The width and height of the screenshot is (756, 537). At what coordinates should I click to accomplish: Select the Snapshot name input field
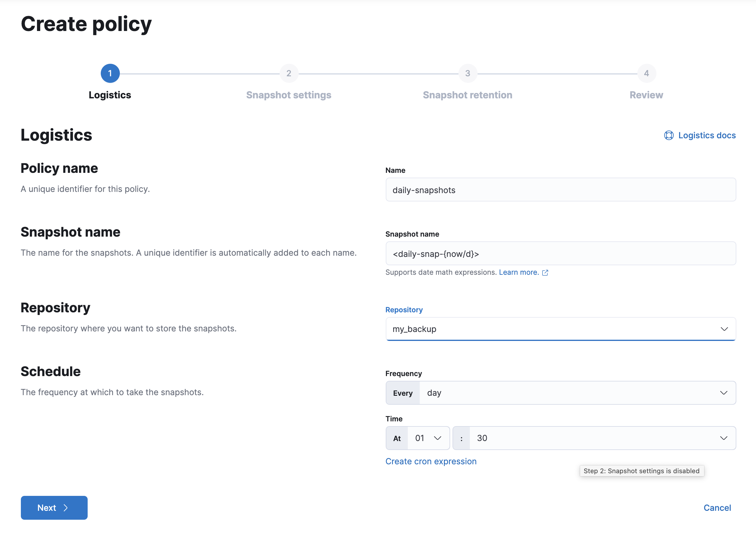point(560,254)
